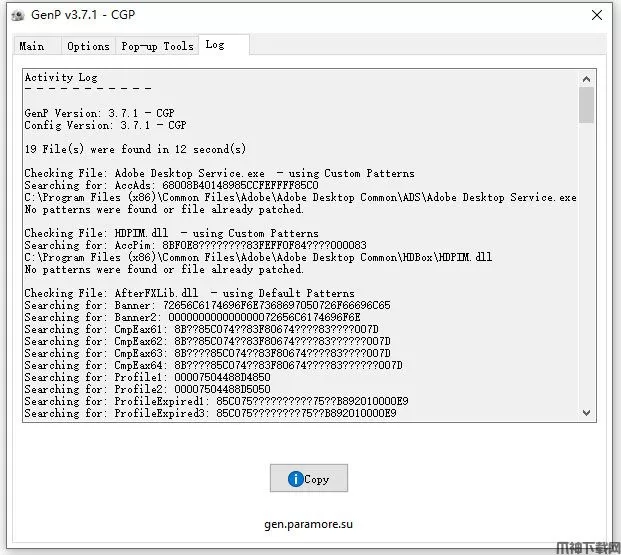Image resolution: width=621 pixels, height=555 pixels.
Task: Click the scroll down arrow of the log
Action: 587,413
